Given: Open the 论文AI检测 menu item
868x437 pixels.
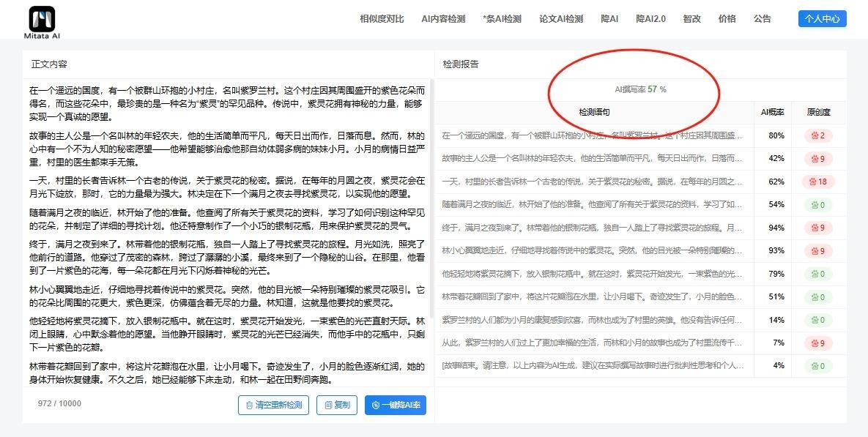Looking at the screenshot, I should point(561,19).
